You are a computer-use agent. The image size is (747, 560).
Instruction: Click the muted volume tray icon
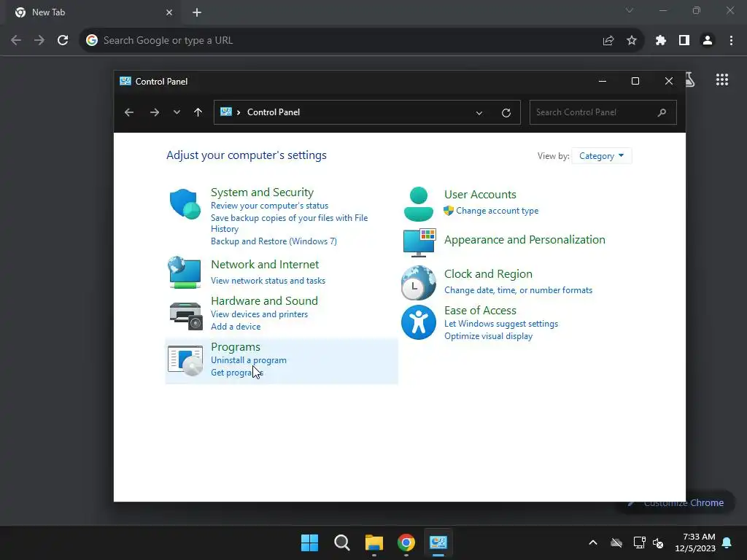tap(659, 542)
